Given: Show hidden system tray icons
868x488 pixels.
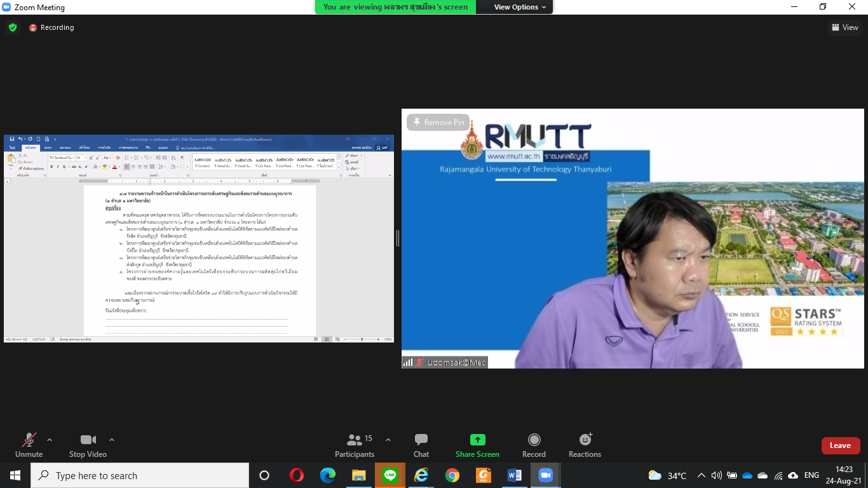Looking at the screenshot, I should (x=702, y=475).
